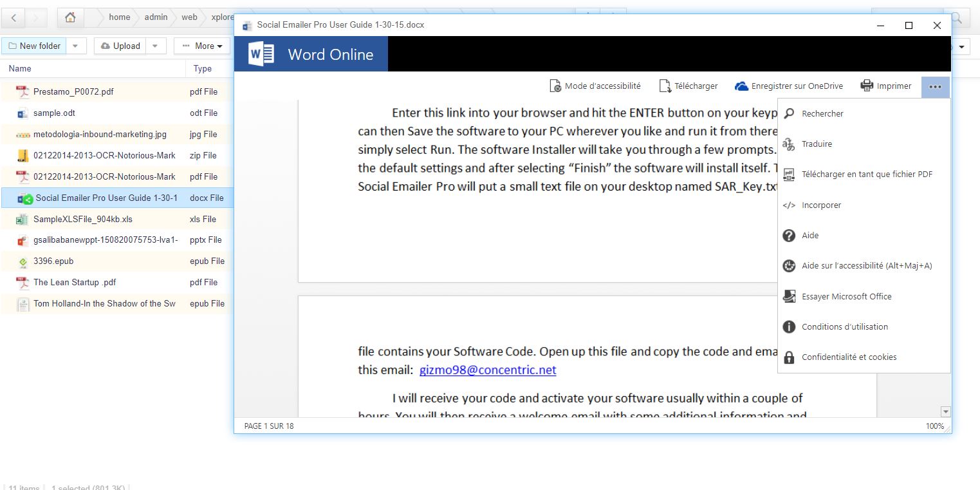Image resolution: width=980 pixels, height=490 pixels.
Task: Click the Word logo in Word Online header
Action: (x=261, y=54)
